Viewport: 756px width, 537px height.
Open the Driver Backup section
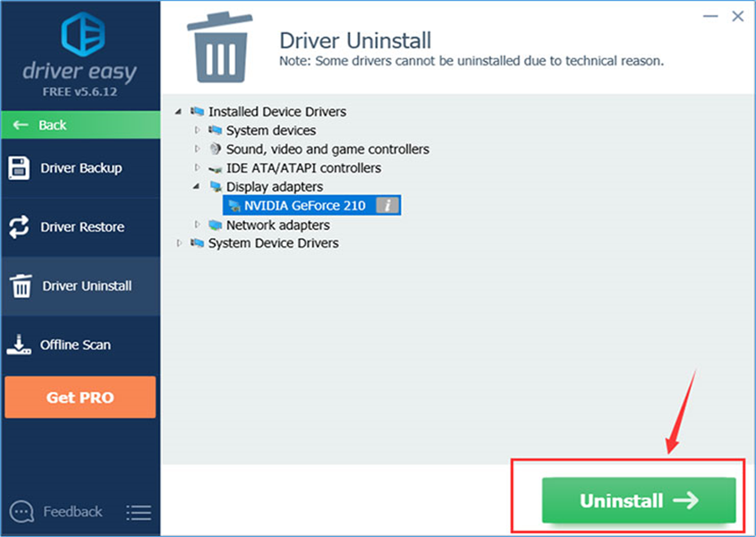(x=81, y=168)
